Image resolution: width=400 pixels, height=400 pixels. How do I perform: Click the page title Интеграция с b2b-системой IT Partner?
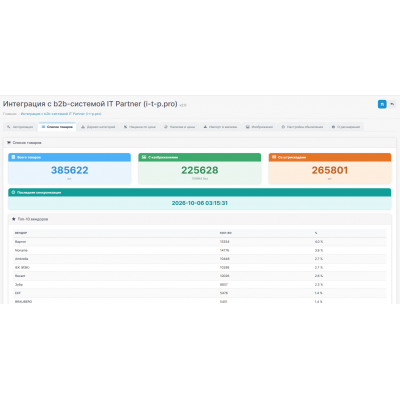tap(90, 104)
